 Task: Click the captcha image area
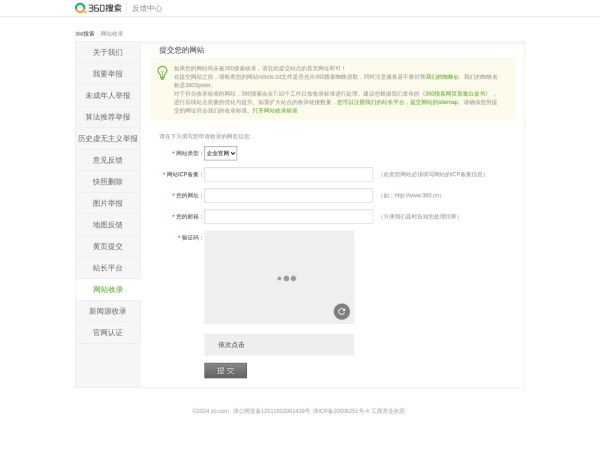278,277
